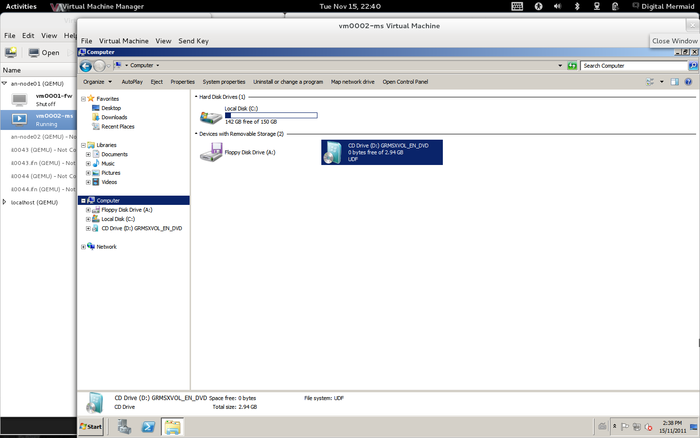Click System properties
The image size is (700, 438).
pyautogui.click(x=224, y=82)
